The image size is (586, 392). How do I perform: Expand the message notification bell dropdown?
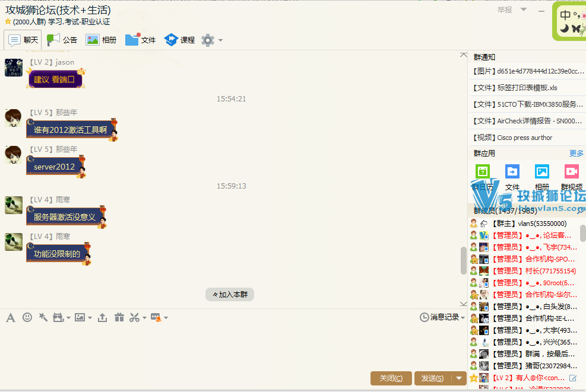tap(159, 318)
